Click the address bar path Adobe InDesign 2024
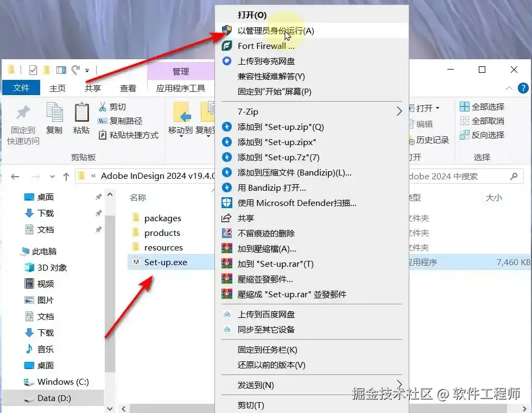 point(157,176)
